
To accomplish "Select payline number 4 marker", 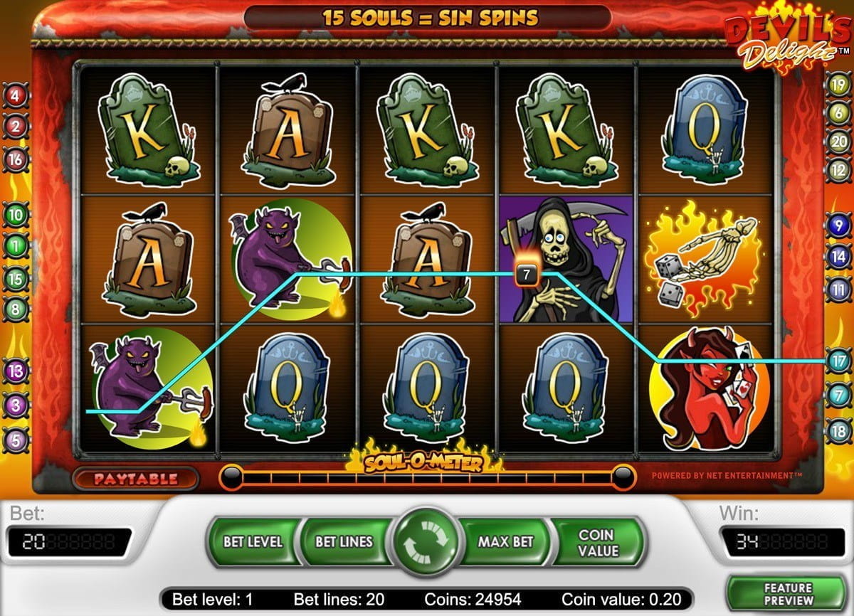I will (16, 95).
